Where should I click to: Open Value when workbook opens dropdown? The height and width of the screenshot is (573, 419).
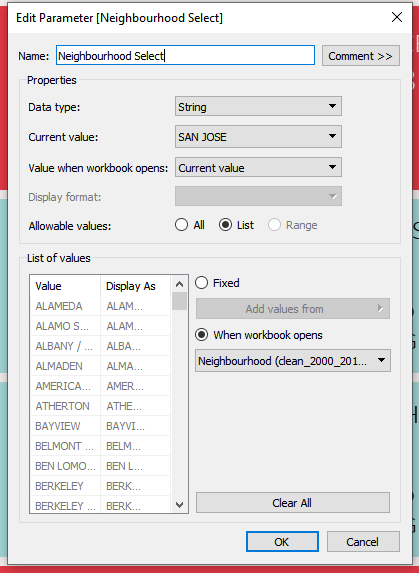pyautogui.click(x=258, y=167)
